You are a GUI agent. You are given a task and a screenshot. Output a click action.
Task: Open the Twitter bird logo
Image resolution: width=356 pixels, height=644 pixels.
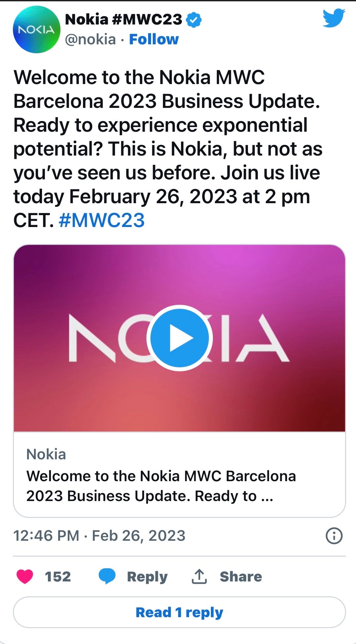click(334, 18)
